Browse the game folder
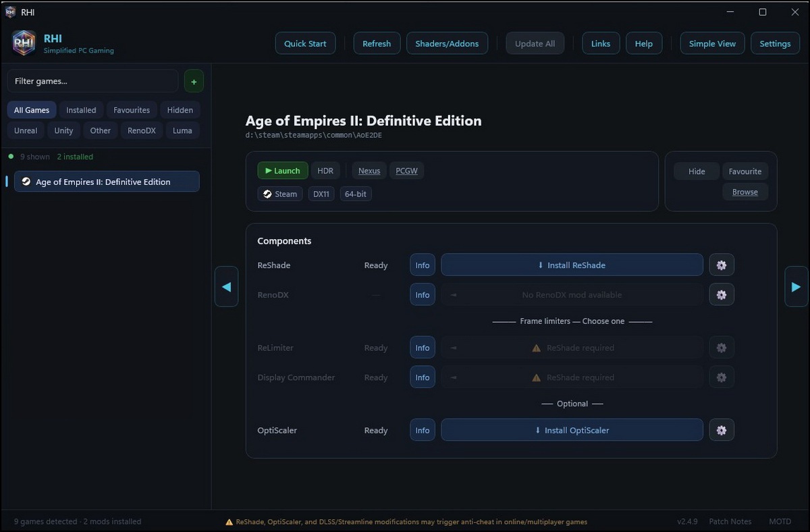810x532 pixels. click(x=745, y=192)
